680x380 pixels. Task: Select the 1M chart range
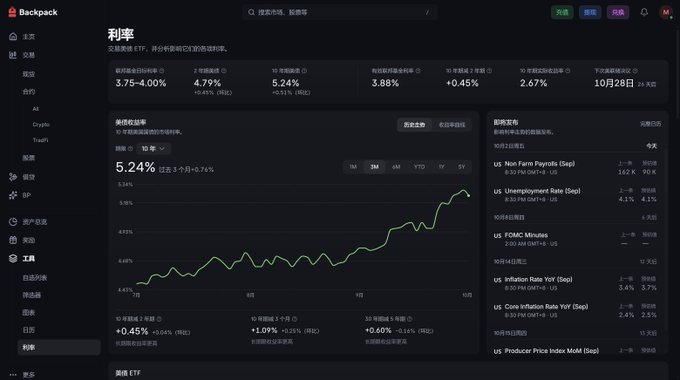[x=353, y=167]
